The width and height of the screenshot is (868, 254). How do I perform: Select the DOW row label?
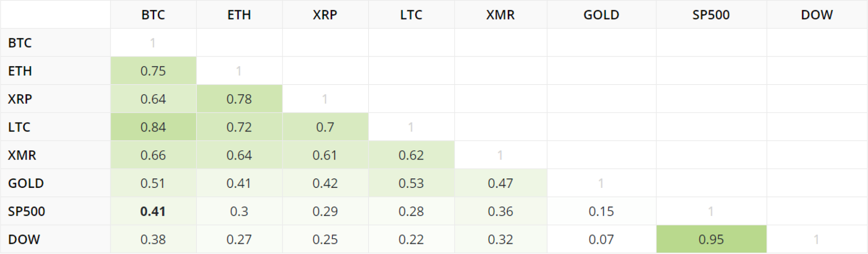24,239
